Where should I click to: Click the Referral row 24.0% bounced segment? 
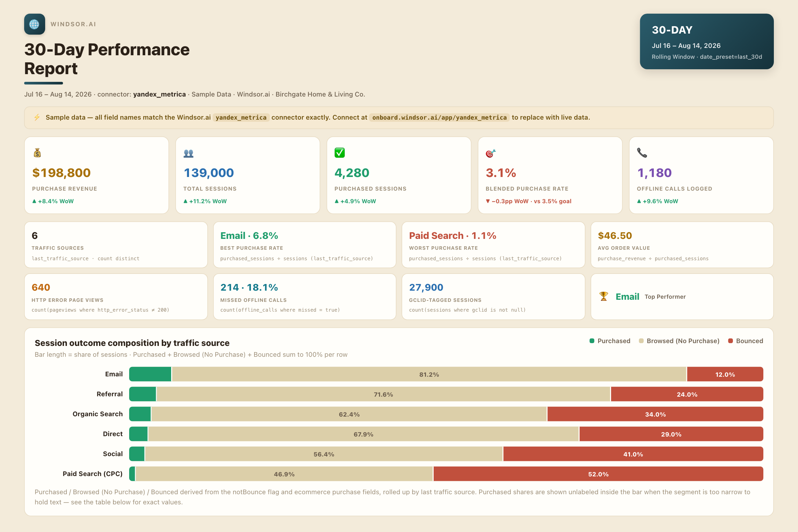687,394
